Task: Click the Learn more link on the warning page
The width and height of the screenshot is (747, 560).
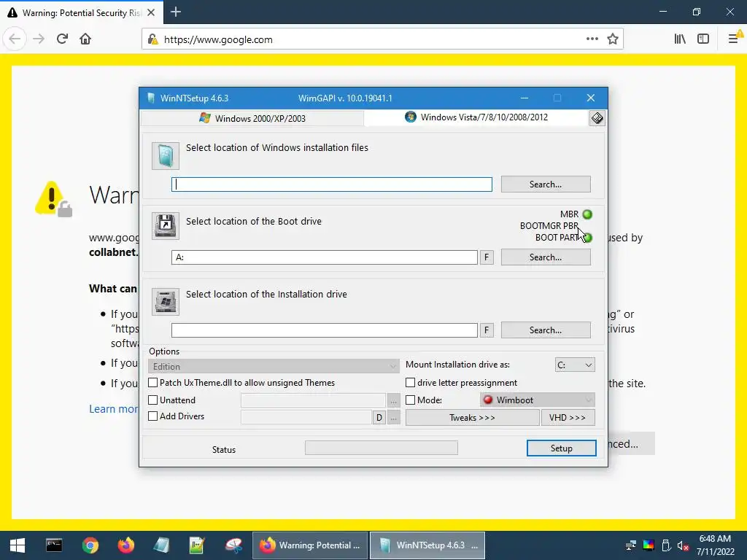Action: click(113, 409)
